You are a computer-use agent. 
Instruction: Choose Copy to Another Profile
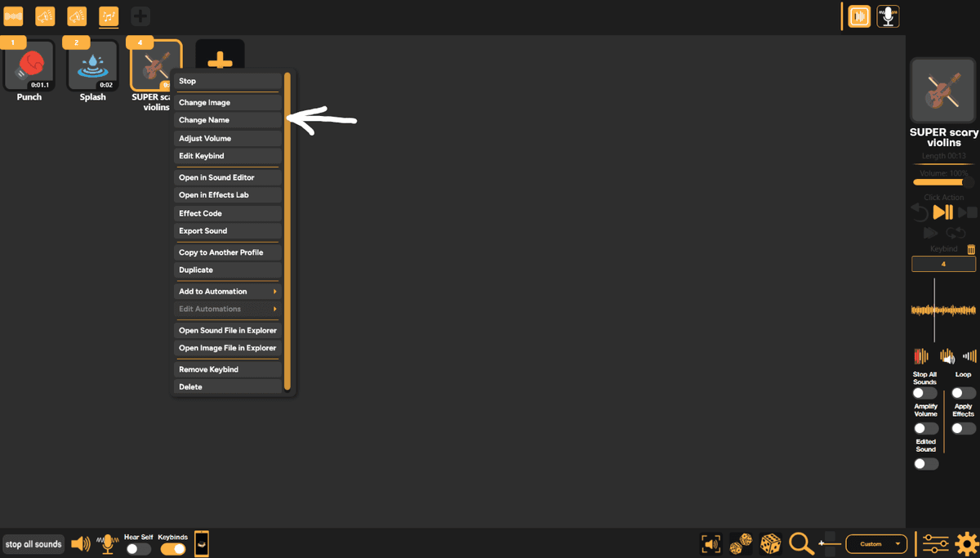pos(228,252)
